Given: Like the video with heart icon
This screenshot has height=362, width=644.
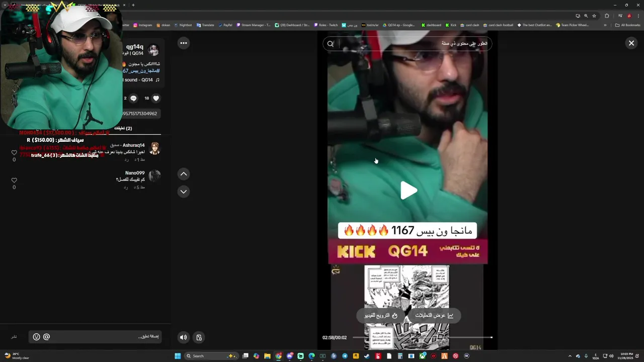Looking at the screenshot, I should point(156,99).
